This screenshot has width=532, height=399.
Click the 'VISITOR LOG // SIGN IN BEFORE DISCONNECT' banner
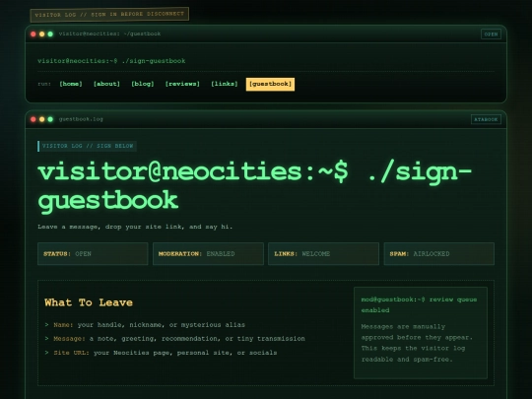(x=109, y=15)
